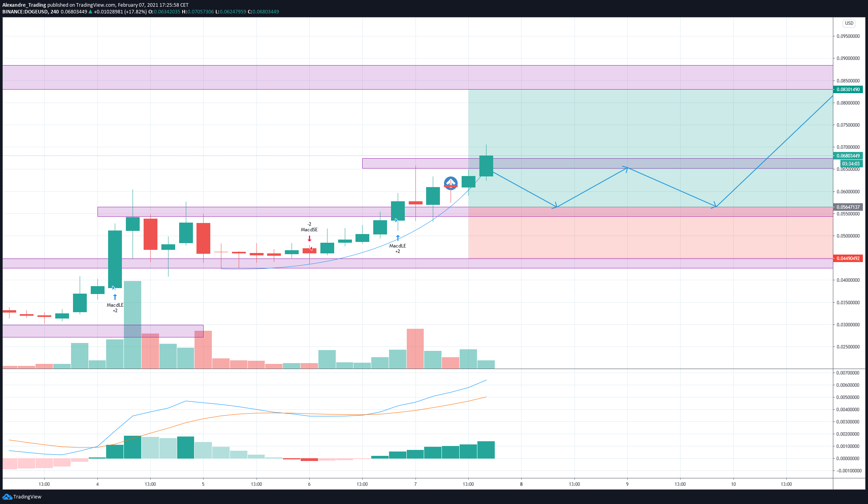Click the MacdLE blue up arrow near day 7

click(x=398, y=238)
